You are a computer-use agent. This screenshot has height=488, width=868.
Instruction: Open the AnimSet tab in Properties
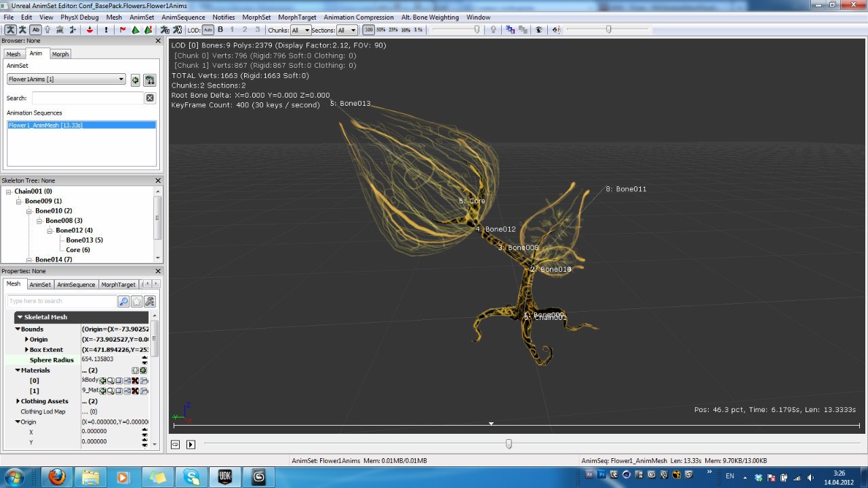pyautogui.click(x=40, y=285)
